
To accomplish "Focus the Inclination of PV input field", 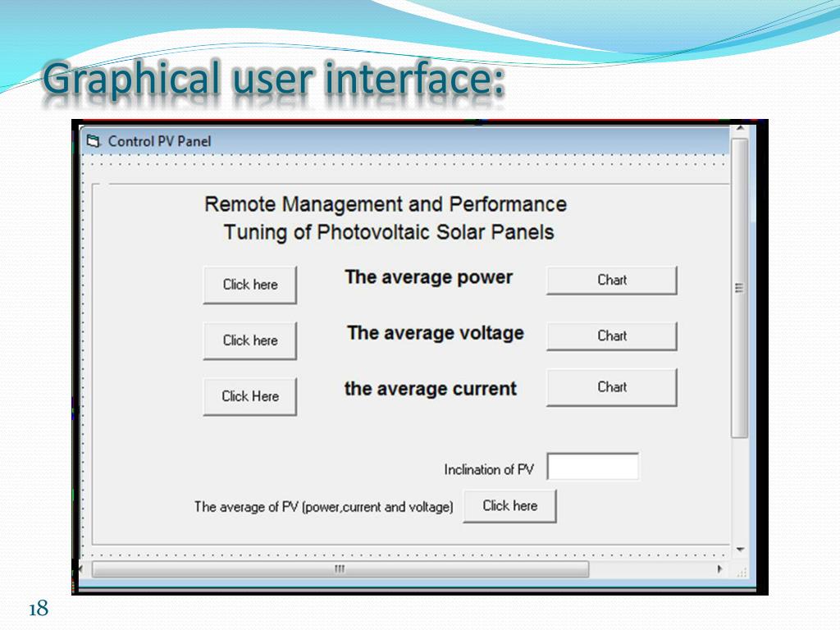I will [592, 467].
